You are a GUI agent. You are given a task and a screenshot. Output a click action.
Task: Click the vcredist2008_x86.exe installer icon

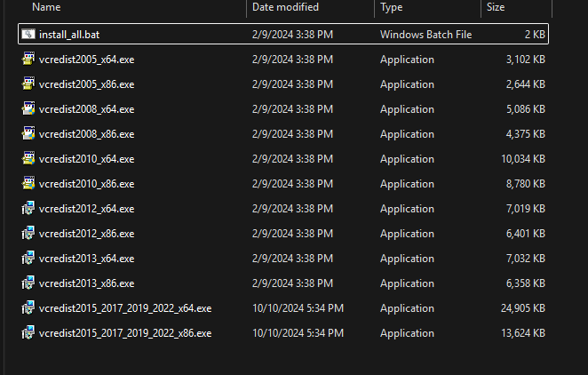[x=28, y=134]
